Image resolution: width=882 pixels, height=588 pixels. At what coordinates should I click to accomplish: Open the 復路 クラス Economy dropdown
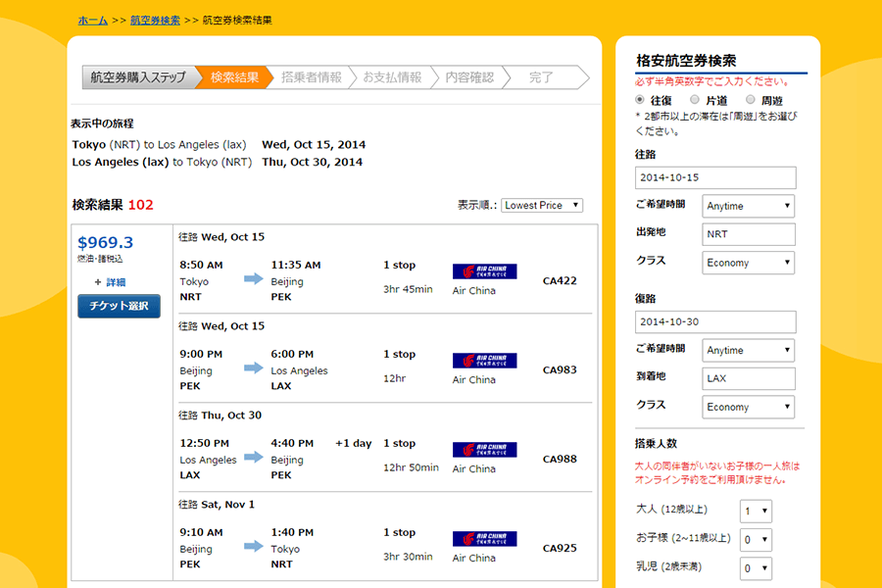(x=748, y=407)
